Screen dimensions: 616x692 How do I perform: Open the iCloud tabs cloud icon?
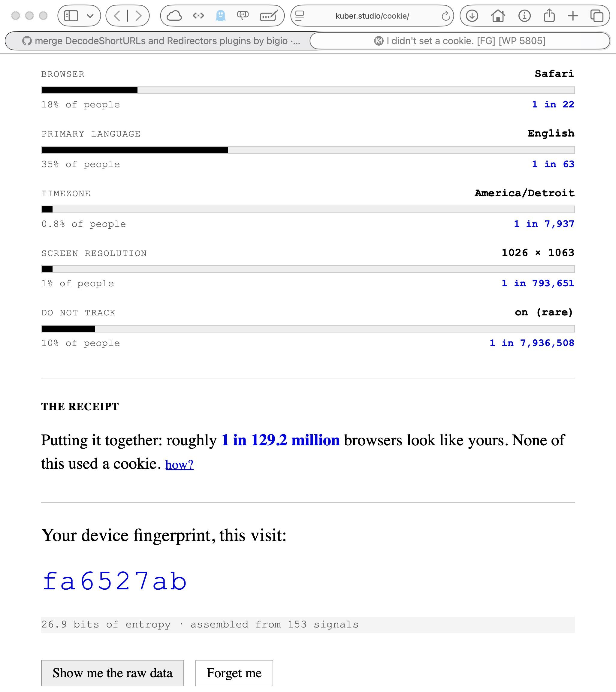(174, 16)
